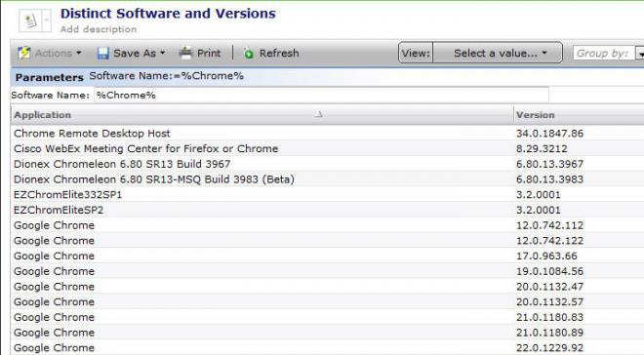
Task: Click Google Chrome version 22.0.1229.92
Action: coord(549,348)
